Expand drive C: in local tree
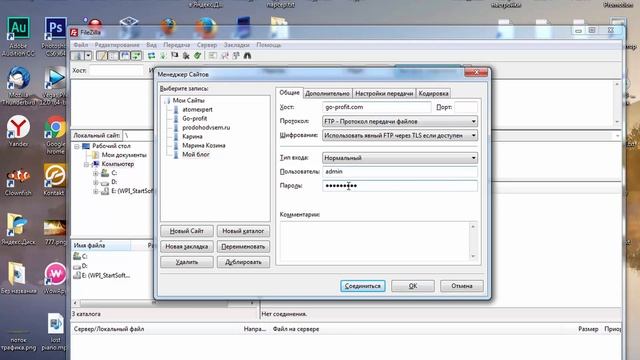 tap(96, 173)
